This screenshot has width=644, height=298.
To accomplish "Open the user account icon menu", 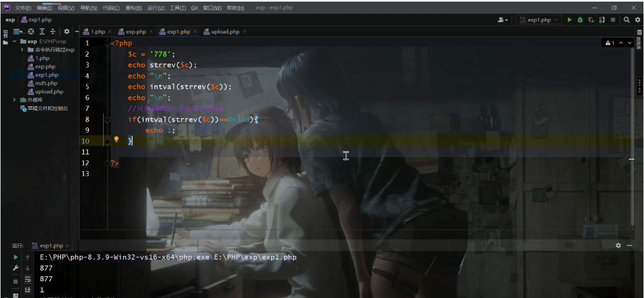I will click(503, 19).
